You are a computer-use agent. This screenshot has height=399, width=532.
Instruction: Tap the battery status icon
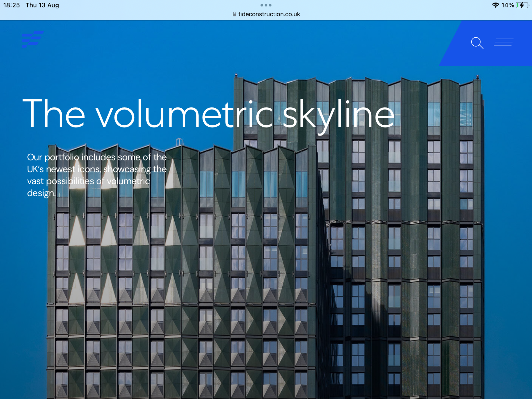point(522,5)
